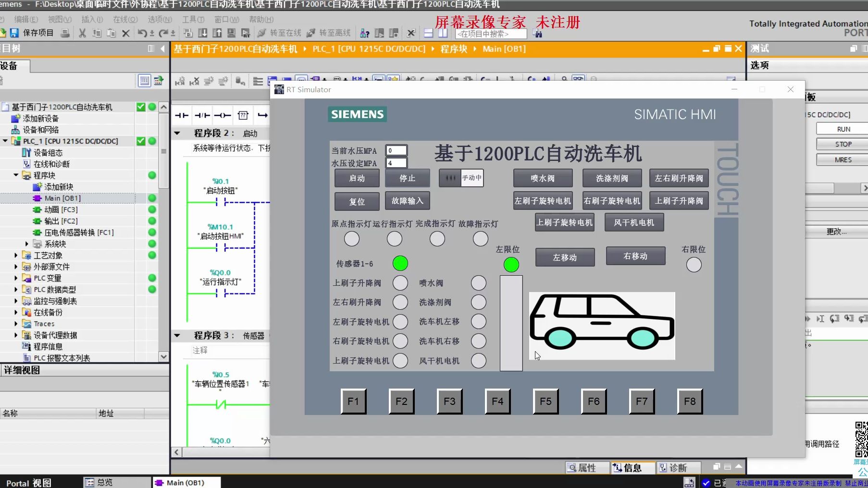Expand watch and force tables node
Screen dimensions: 868x488
click(x=16, y=301)
